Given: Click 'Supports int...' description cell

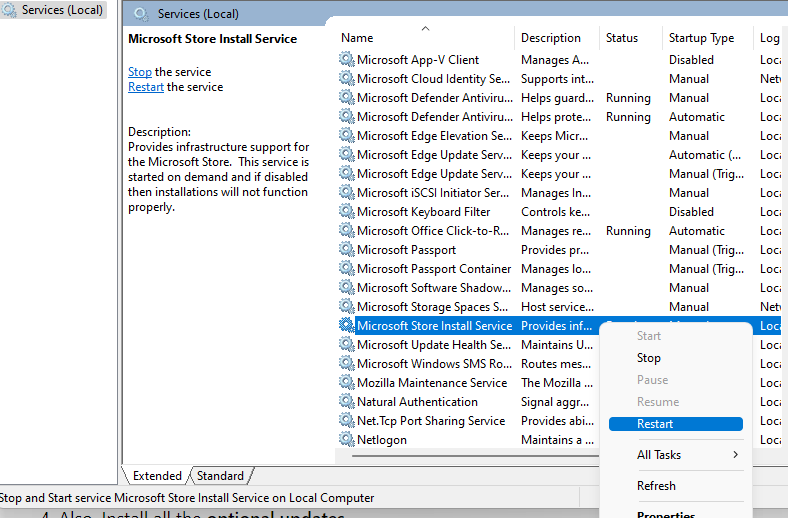Looking at the screenshot, I should [x=557, y=79].
